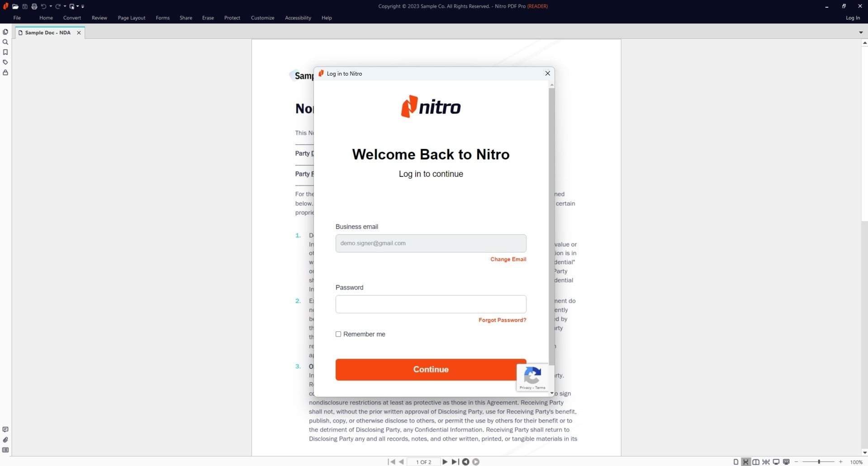Click the Business email field

pos(431,243)
